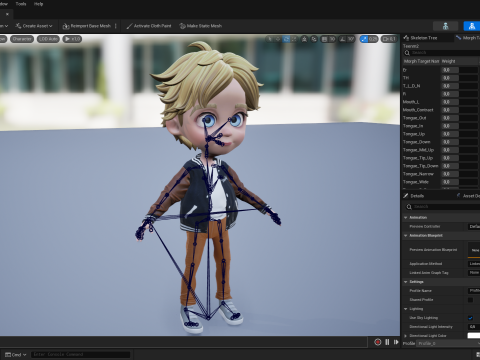This screenshot has width=480, height=360.
Task: Open the rotation snap value dropdown
Action: pyautogui.click(x=351, y=39)
